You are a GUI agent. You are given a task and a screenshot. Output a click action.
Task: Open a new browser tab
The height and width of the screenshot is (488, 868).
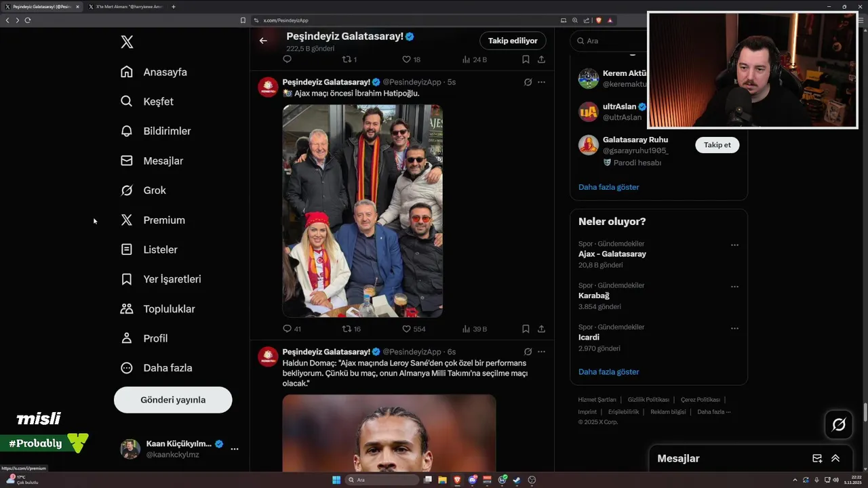pos(174,7)
